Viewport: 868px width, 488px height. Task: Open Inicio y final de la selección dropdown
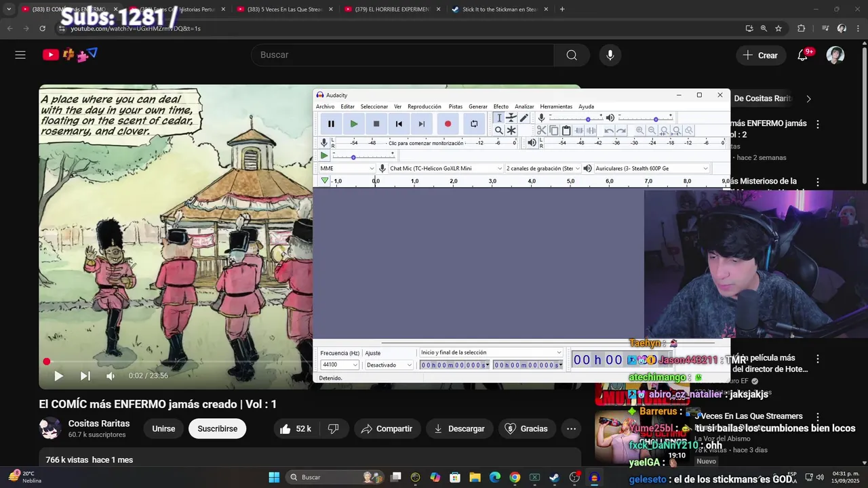pyautogui.click(x=491, y=352)
